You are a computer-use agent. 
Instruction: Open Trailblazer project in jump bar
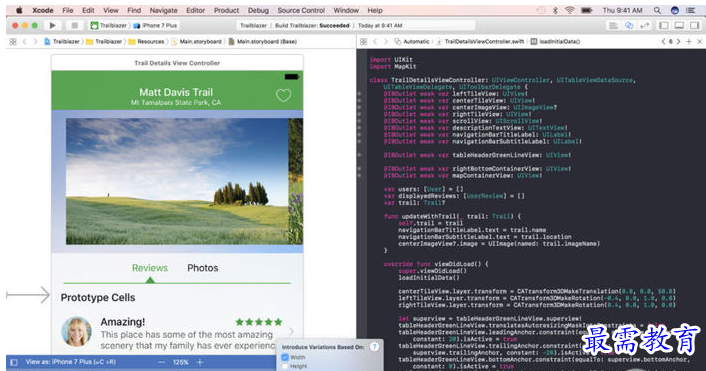point(62,41)
